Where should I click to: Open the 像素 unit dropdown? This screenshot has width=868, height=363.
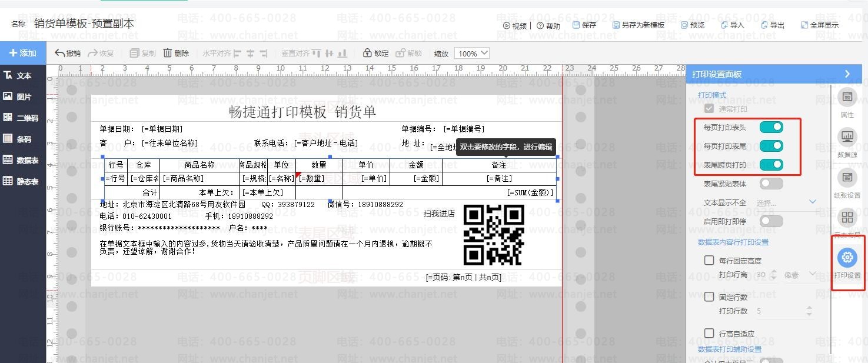click(800, 274)
